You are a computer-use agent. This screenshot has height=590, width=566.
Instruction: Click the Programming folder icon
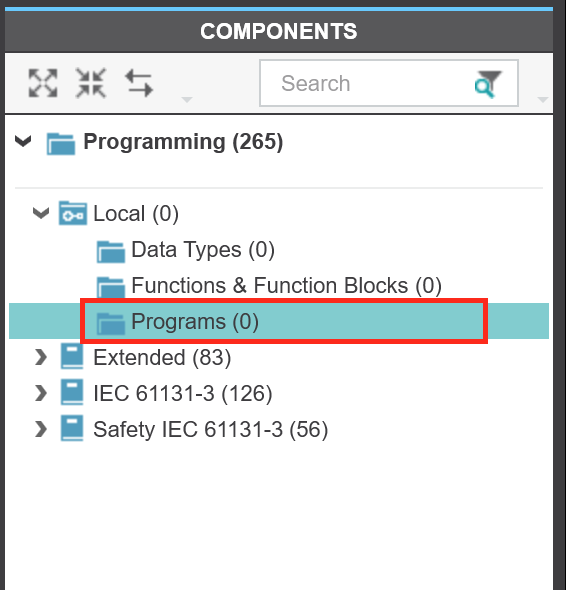[x=61, y=143]
